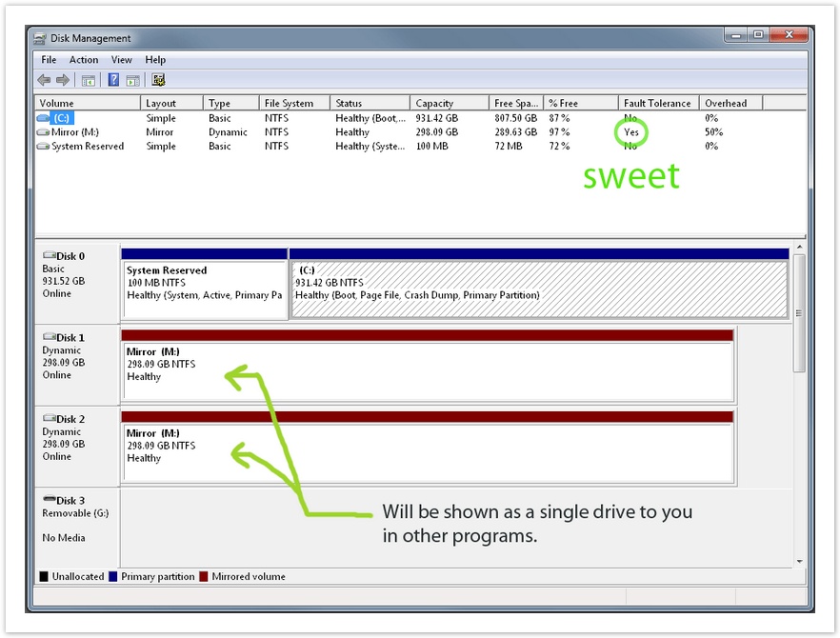
Task: Click the Forward arrow toolbar icon
Action: click(x=63, y=80)
